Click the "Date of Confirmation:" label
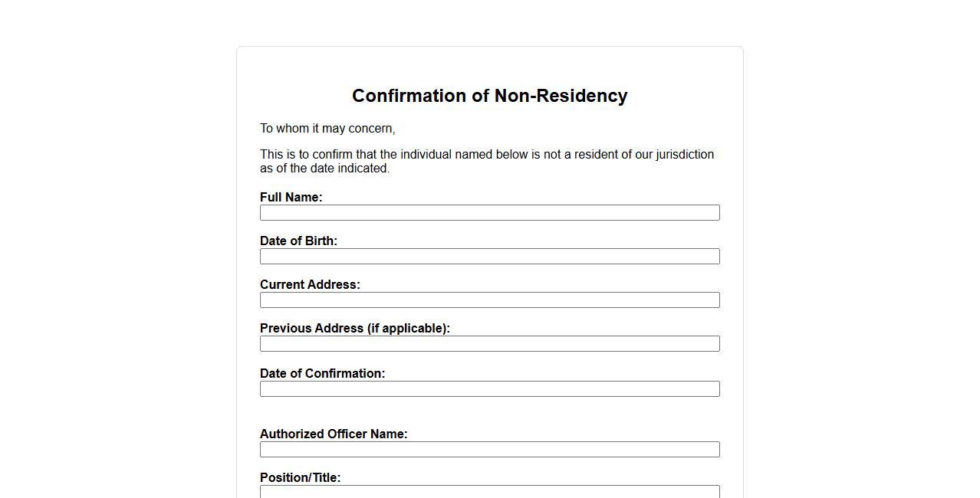This screenshot has width=980, height=498. [322, 373]
